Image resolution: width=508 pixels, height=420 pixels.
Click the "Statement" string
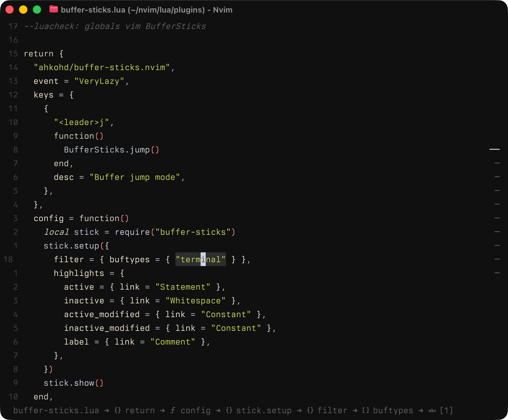(x=183, y=287)
